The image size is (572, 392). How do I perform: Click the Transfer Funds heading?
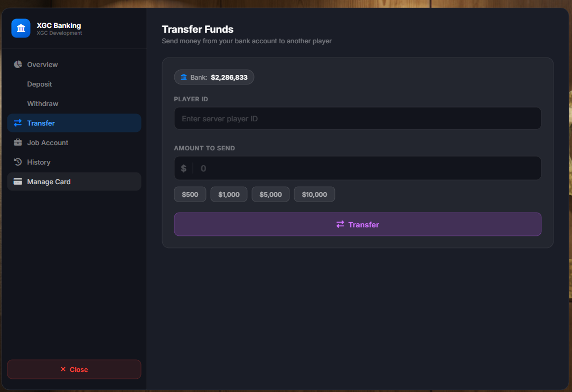pyautogui.click(x=198, y=29)
